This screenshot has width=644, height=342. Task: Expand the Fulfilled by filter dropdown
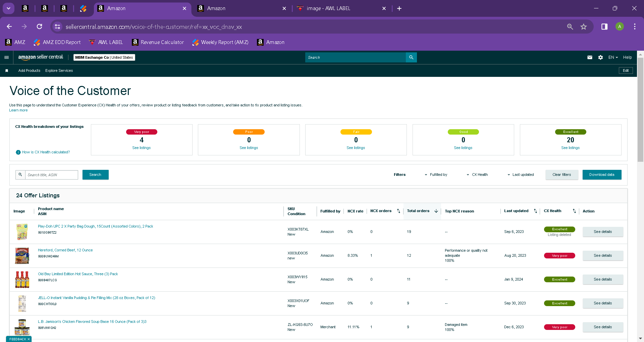tap(436, 175)
